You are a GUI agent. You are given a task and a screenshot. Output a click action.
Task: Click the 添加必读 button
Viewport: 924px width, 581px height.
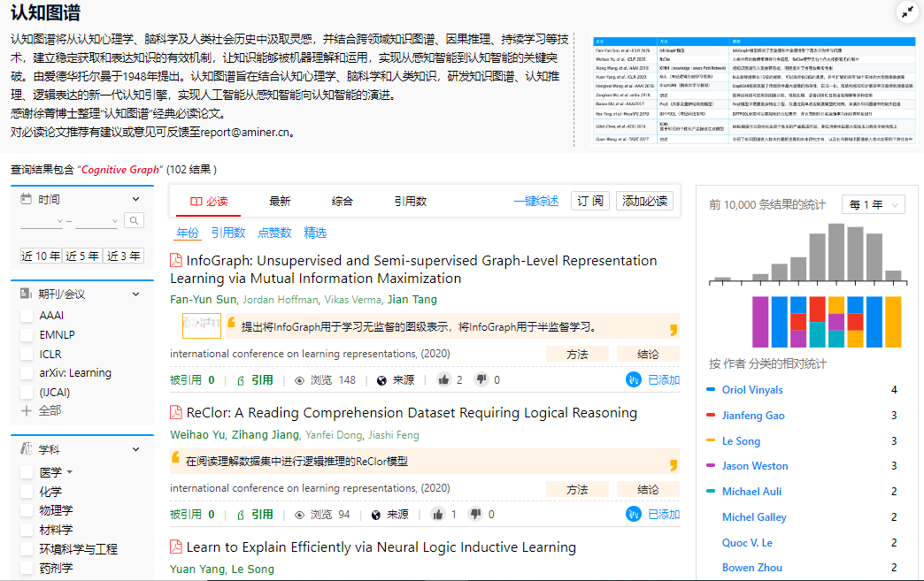pos(644,202)
